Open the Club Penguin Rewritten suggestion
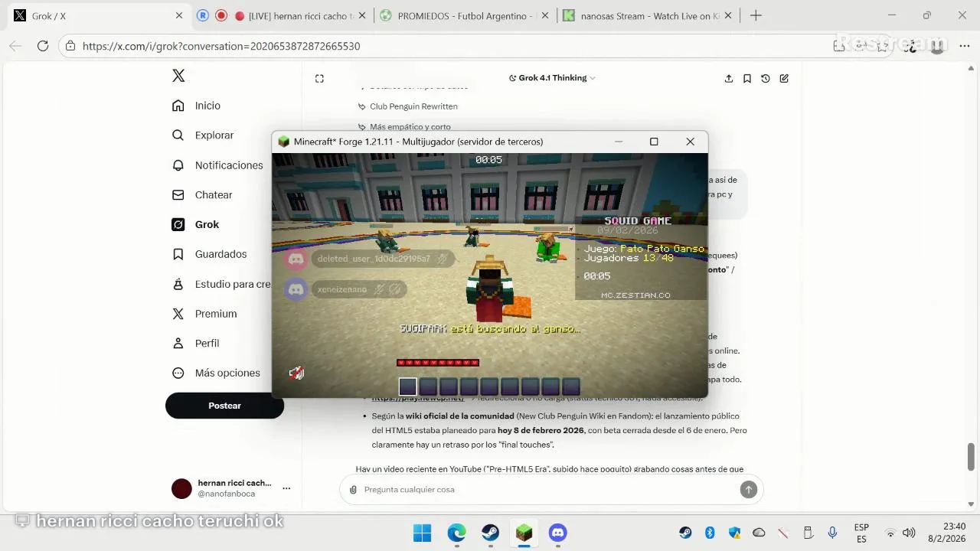Viewport: 980px width, 551px height. click(408, 106)
